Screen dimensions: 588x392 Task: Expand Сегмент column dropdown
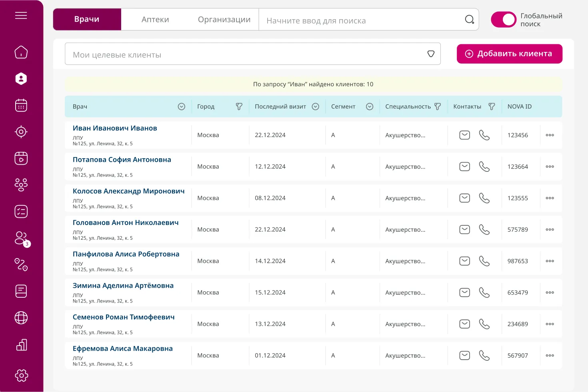pyautogui.click(x=370, y=107)
